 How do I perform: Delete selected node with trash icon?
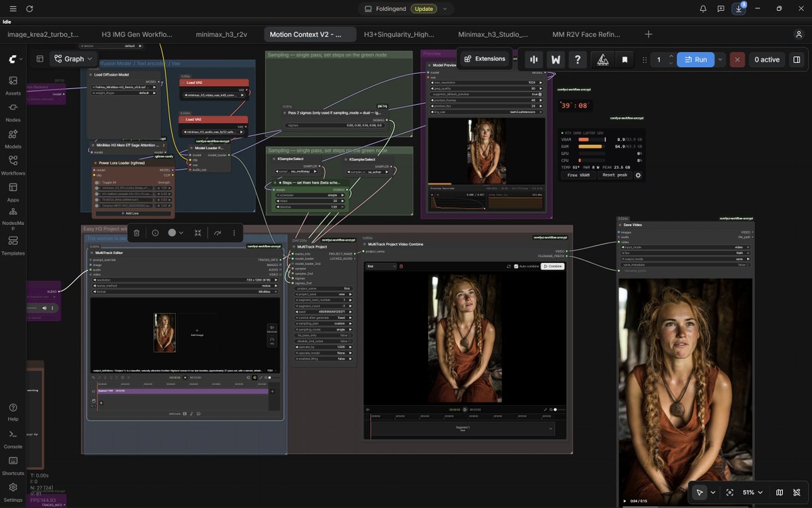[x=137, y=232]
